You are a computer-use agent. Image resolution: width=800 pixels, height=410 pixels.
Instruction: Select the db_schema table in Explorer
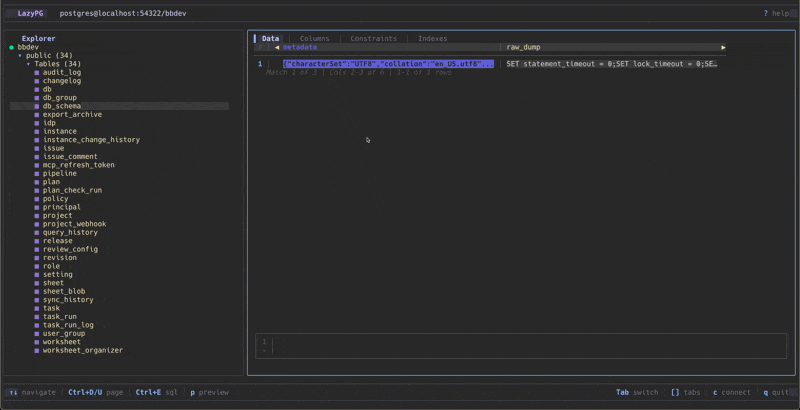click(61, 106)
